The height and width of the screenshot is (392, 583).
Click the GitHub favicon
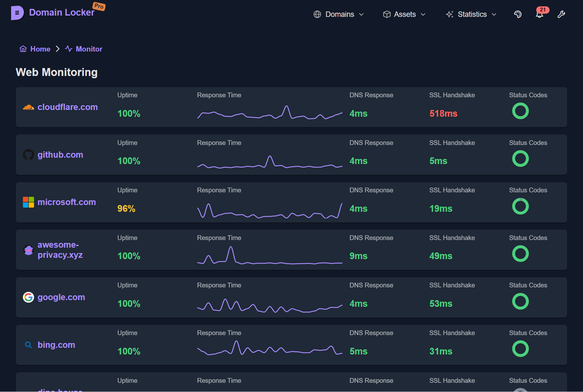[x=29, y=155]
